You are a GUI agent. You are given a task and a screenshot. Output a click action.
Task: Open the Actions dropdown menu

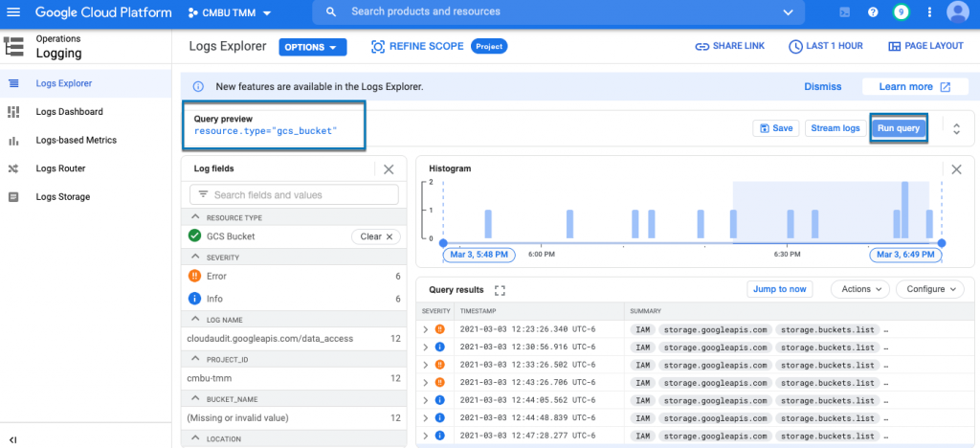(x=859, y=289)
